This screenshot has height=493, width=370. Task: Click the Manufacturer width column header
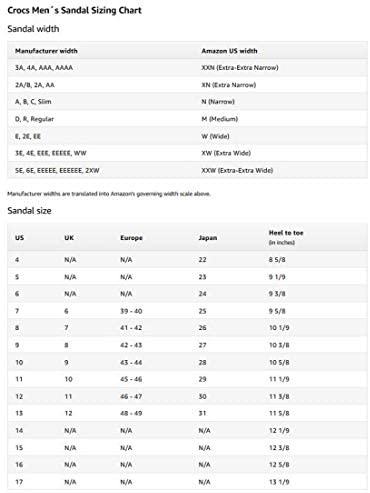[46, 51]
